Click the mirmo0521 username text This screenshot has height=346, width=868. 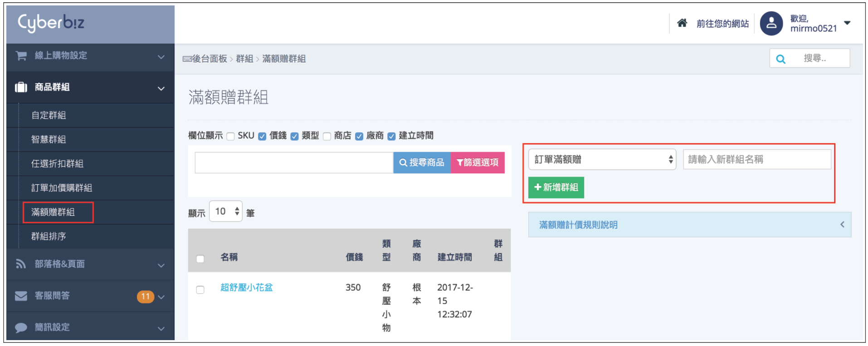point(814,29)
